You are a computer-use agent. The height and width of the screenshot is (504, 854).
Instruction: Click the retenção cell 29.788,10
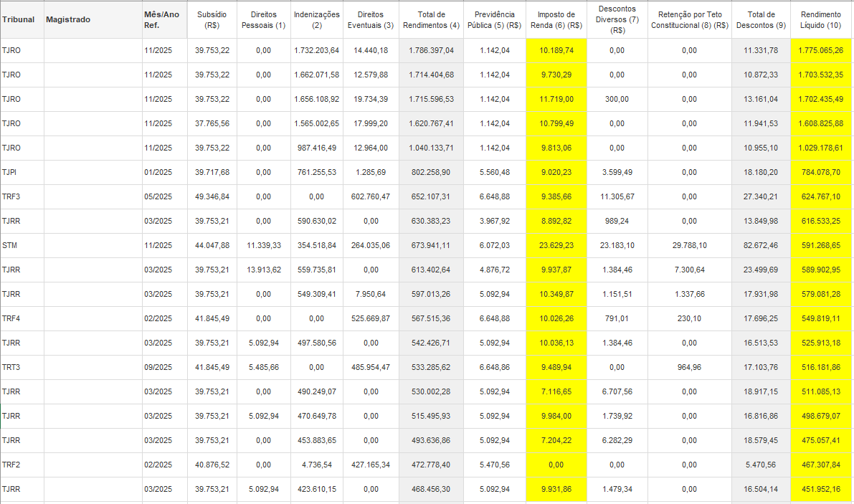coord(690,245)
